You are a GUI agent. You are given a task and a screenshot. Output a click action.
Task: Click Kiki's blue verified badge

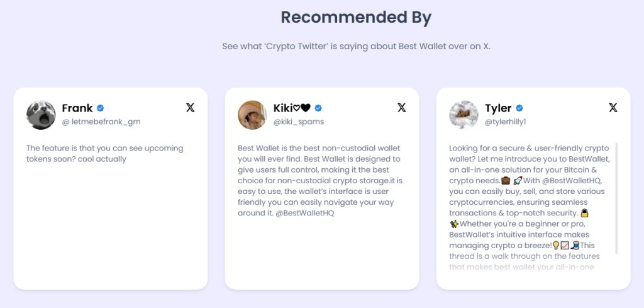click(x=318, y=108)
